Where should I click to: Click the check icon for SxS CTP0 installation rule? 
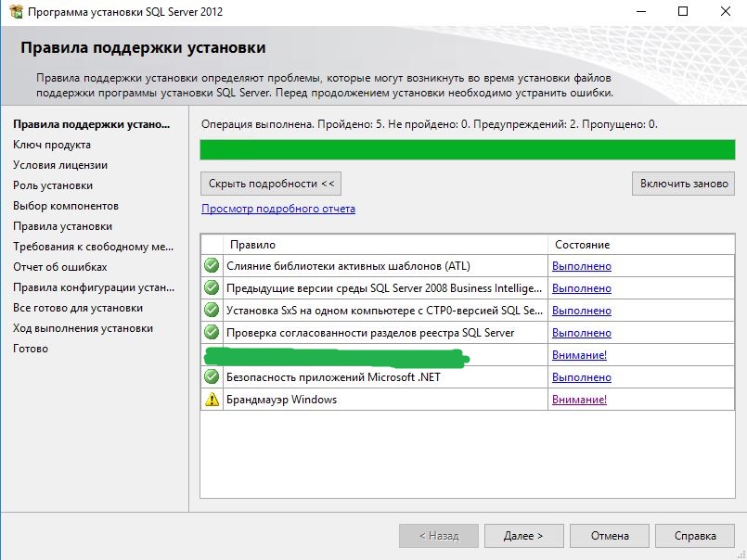212,310
